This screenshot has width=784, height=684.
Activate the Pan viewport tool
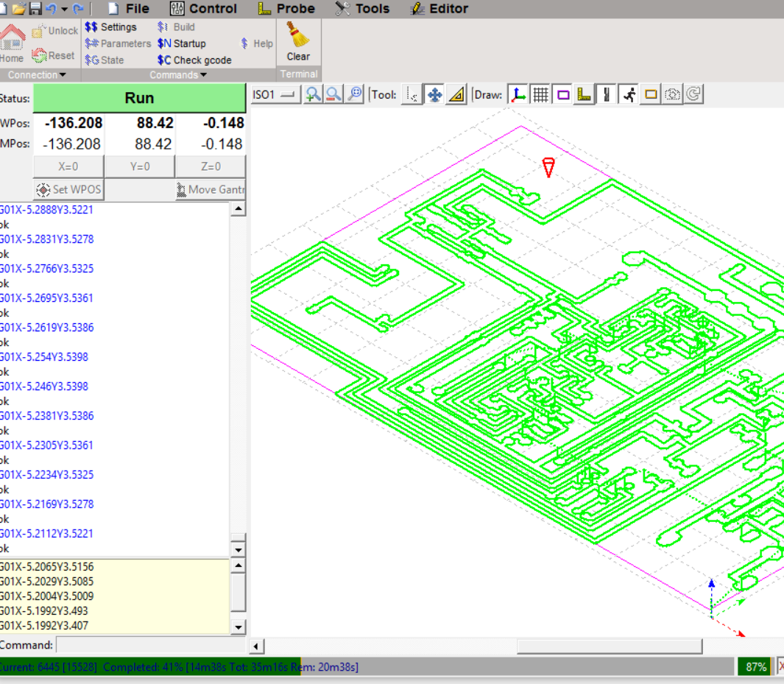click(x=435, y=94)
